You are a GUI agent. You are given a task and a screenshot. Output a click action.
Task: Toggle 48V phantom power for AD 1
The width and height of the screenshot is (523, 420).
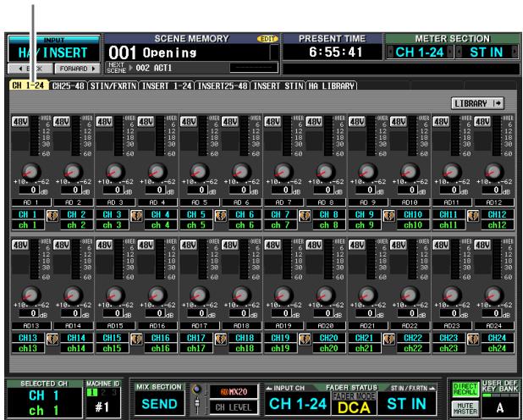20,122
